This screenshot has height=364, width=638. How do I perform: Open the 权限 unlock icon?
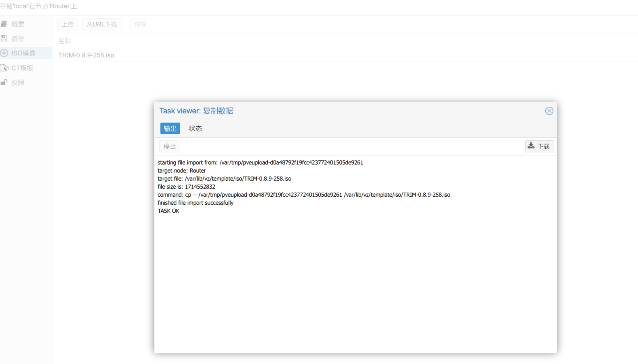(4, 82)
